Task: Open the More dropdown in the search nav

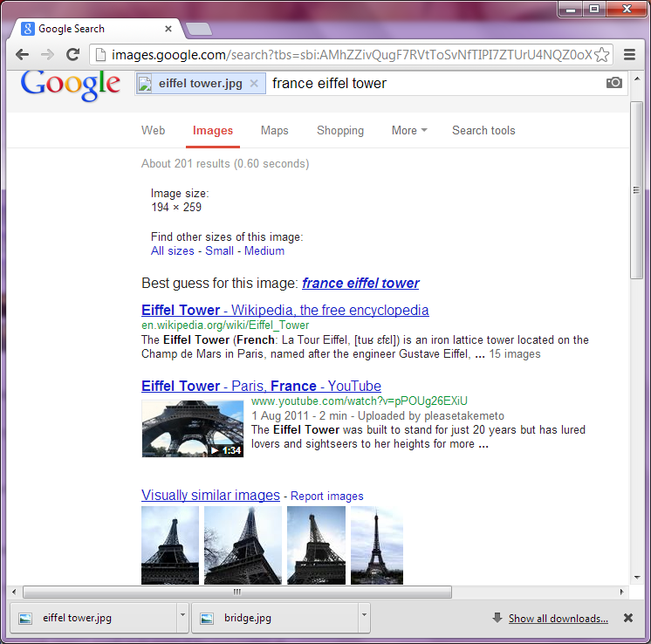Action: click(x=409, y=130)
